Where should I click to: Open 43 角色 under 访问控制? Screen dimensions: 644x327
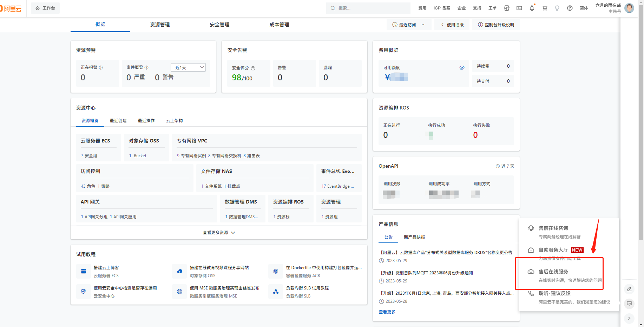(88, 186)
